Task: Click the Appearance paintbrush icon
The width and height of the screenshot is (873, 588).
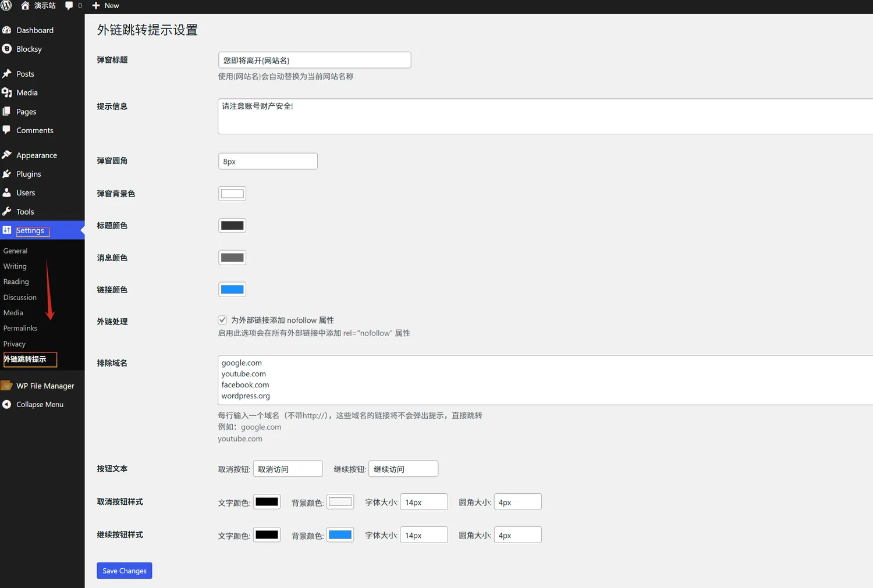Action: coord(7,155)
